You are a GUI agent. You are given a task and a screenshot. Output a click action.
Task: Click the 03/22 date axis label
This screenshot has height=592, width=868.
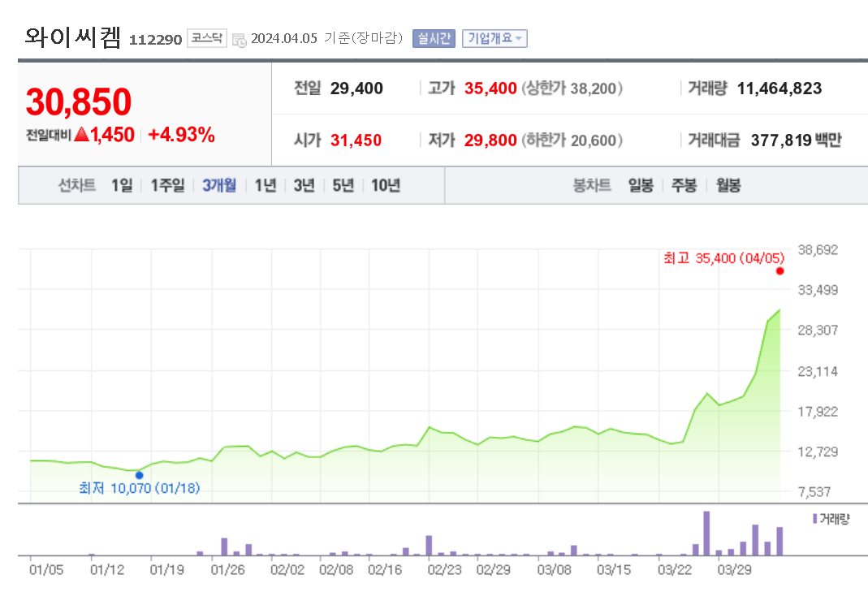click(675, 570)
